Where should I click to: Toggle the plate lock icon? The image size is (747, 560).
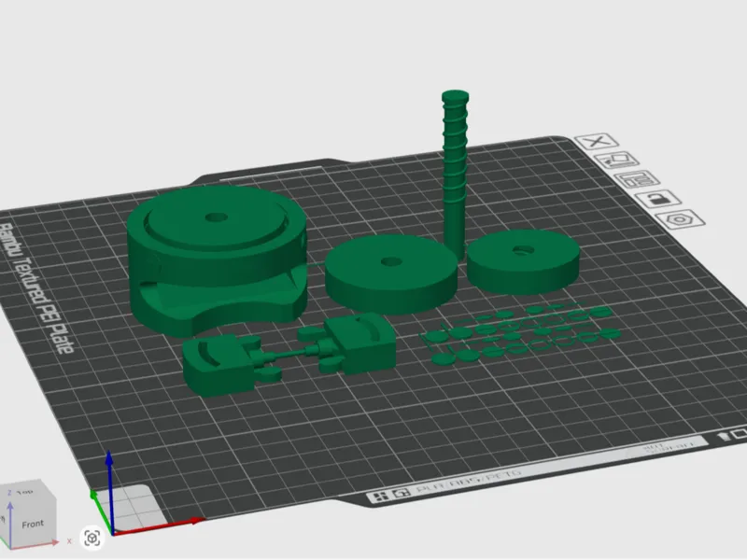point(658,199)
